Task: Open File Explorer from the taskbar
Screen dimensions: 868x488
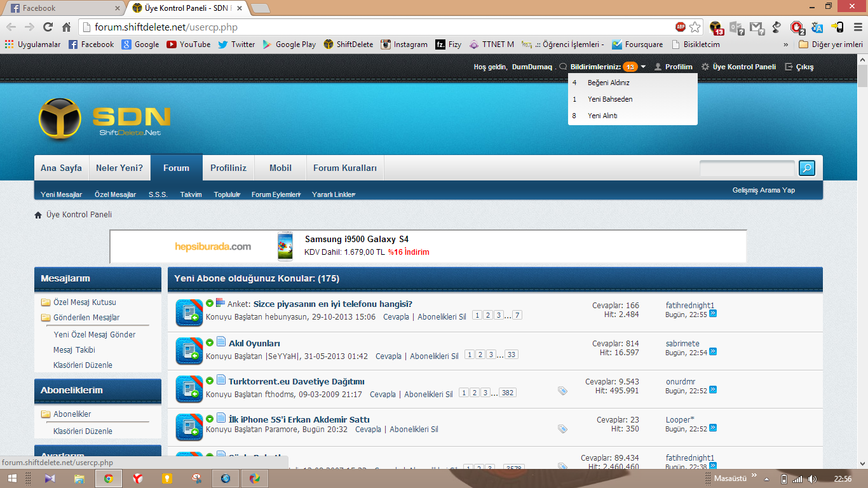Action: [x=79, y=478]
